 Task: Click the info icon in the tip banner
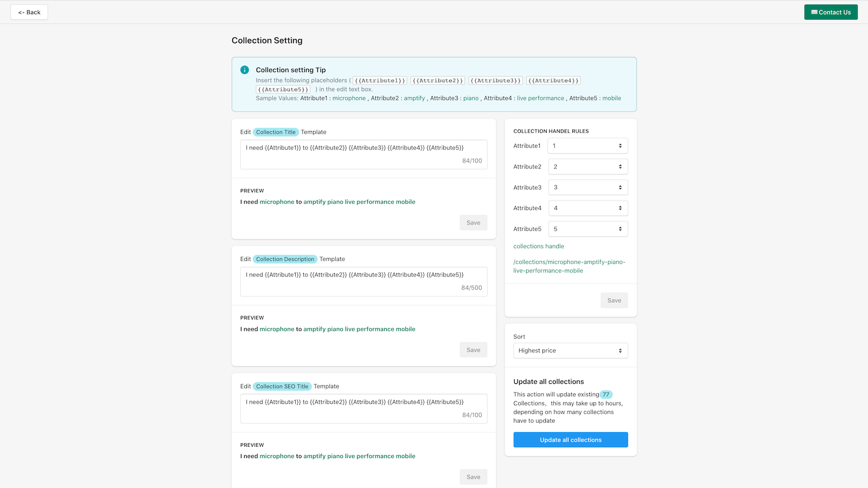pyautogui.click(x=245, y=70)
